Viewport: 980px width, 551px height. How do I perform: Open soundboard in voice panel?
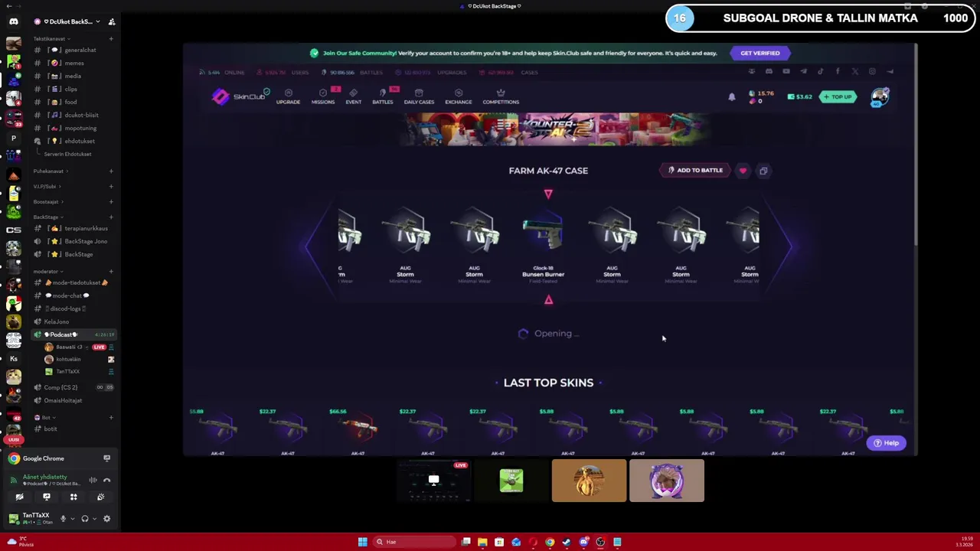pyautogui.click(x=100, y=497)
